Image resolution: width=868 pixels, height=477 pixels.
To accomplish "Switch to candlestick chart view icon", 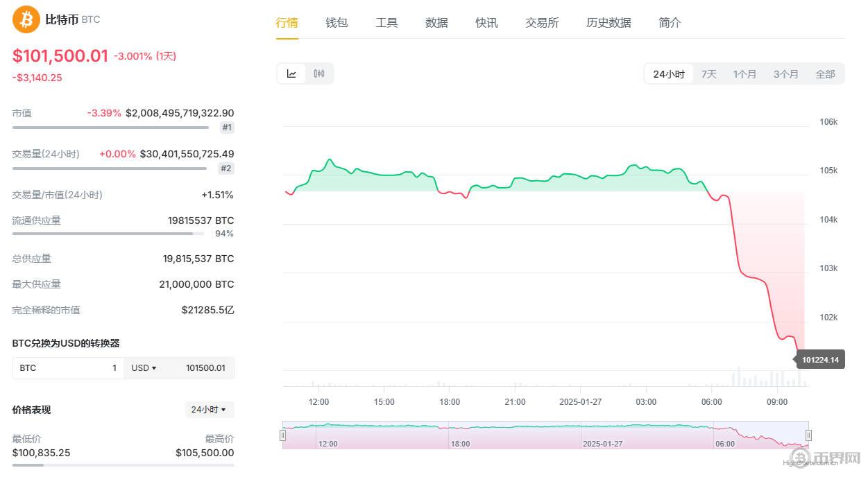I will (x=319, y=73).
